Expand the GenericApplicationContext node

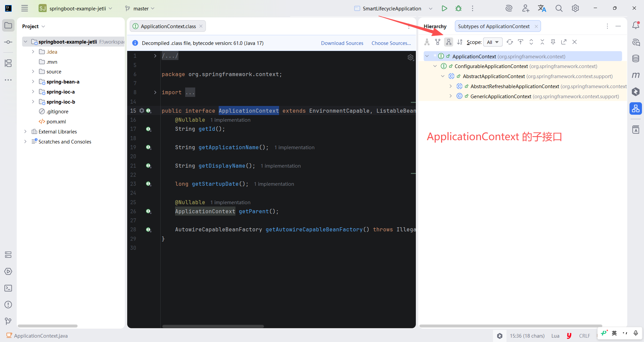pyautogui.click(x=451, y=96)
